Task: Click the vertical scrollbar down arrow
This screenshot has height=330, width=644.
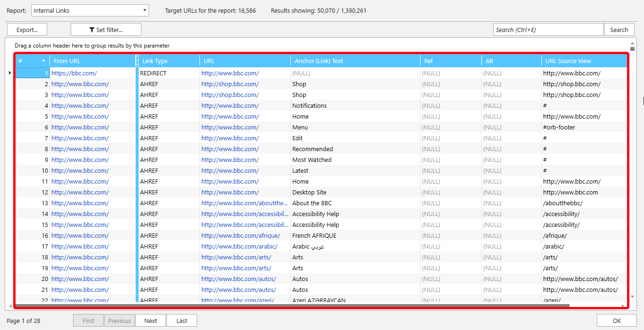Action: tap(632, 297)
